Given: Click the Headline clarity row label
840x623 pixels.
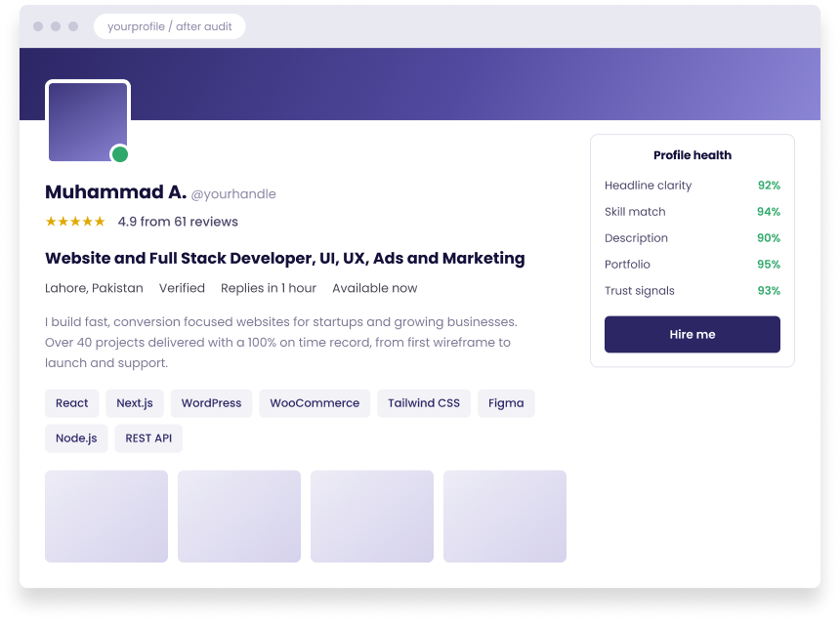Looking at the screenshot, I should point(649,186).
